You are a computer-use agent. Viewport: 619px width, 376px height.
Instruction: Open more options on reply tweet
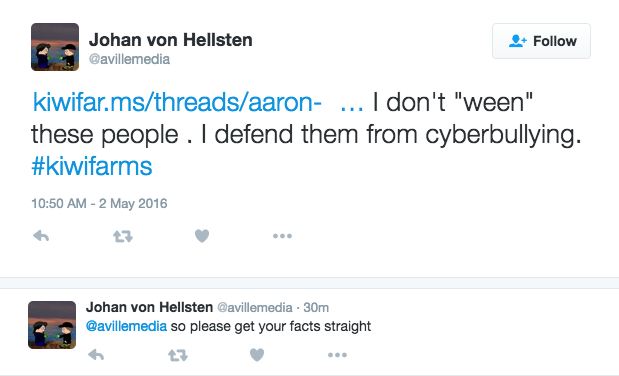[x=338, y=355]
